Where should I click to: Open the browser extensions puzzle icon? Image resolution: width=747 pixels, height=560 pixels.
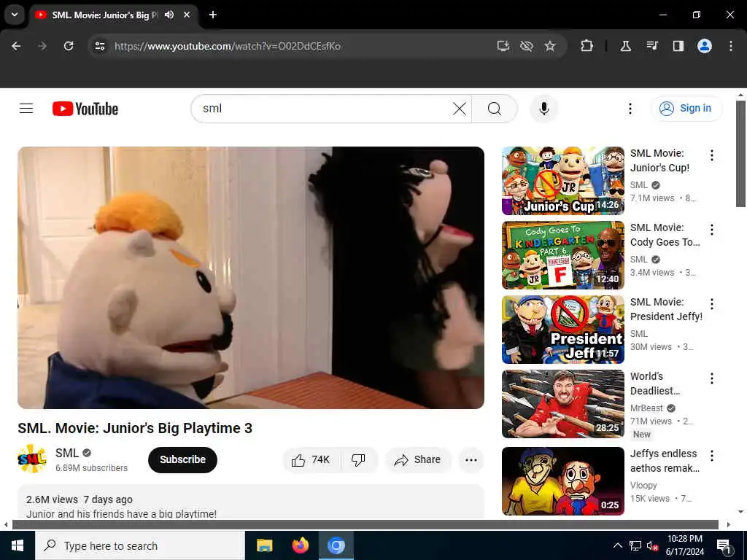(587, 46)
